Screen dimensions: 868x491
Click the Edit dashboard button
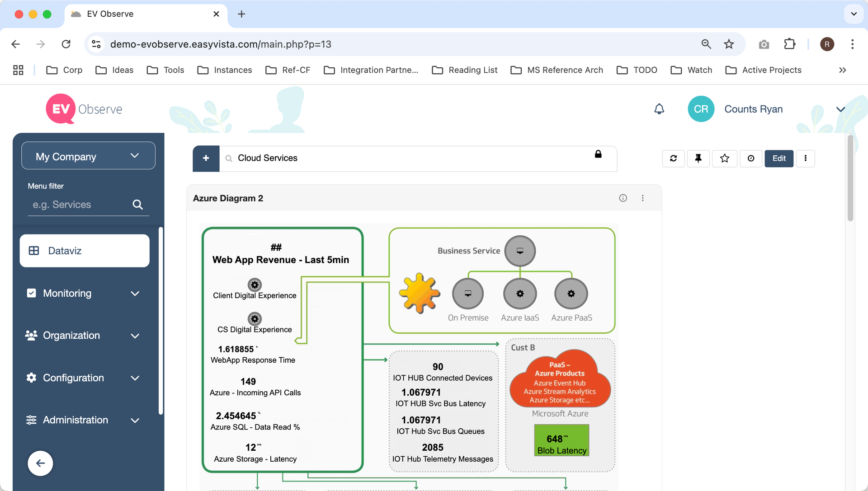tap(779, 159)
